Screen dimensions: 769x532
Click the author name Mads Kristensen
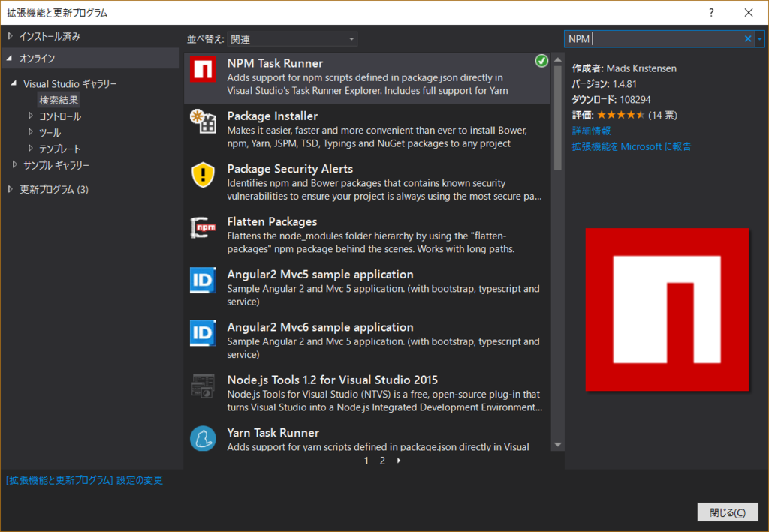[x=641, y=68]
